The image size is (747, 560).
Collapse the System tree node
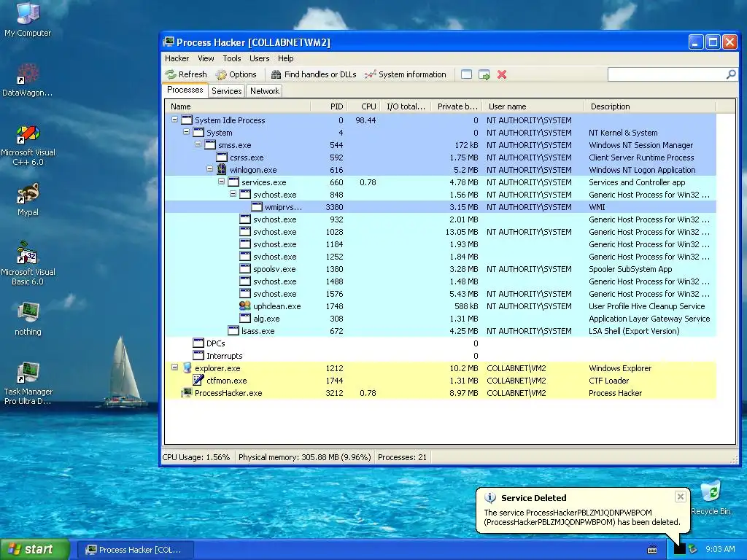coord(186,133)
